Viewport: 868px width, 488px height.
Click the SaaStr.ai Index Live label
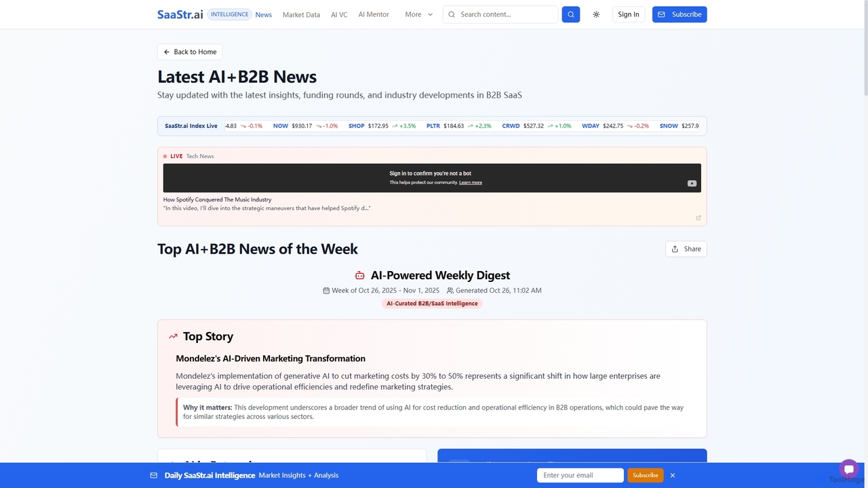[x=191, y=126]
